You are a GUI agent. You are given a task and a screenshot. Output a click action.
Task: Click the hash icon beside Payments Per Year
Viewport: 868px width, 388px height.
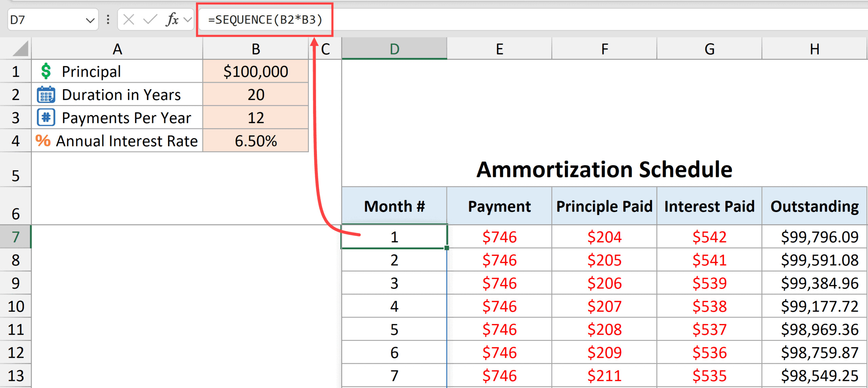(46, 118)
